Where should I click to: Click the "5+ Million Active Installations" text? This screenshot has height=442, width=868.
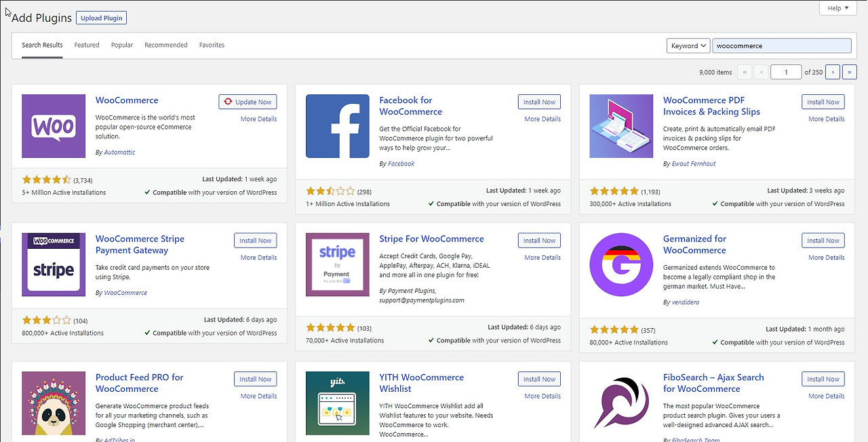pos(64,193)
